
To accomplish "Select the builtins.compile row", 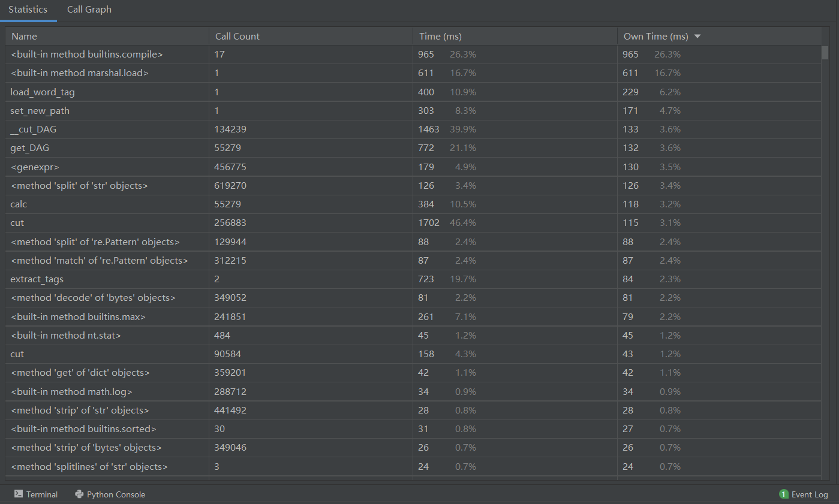I will tap(87, 55).
